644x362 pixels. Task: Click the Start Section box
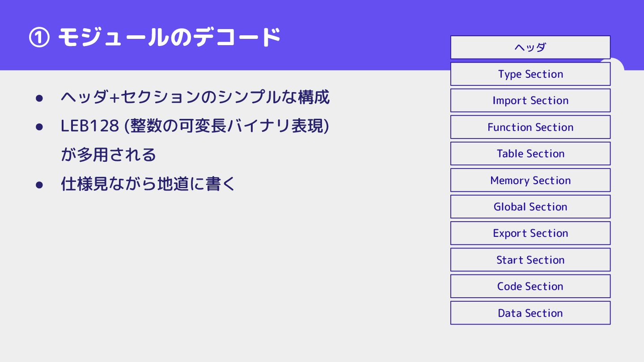point(530,260)
